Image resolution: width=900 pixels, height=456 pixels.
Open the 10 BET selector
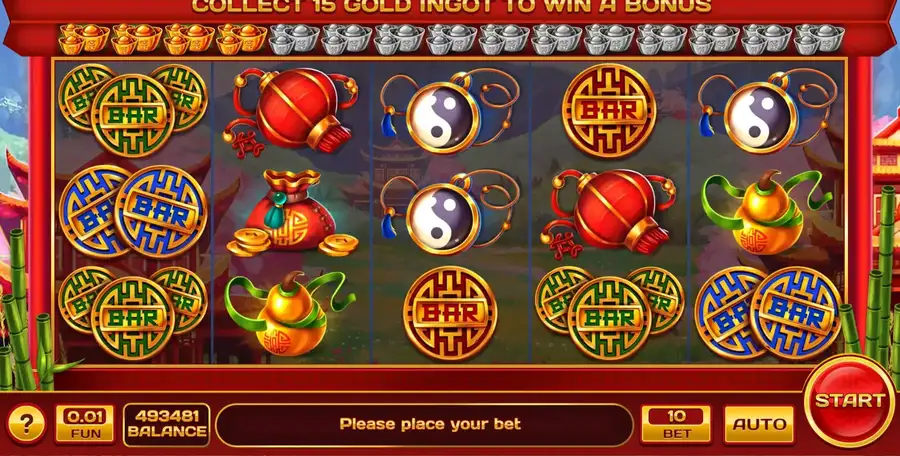tap(676, 424)
